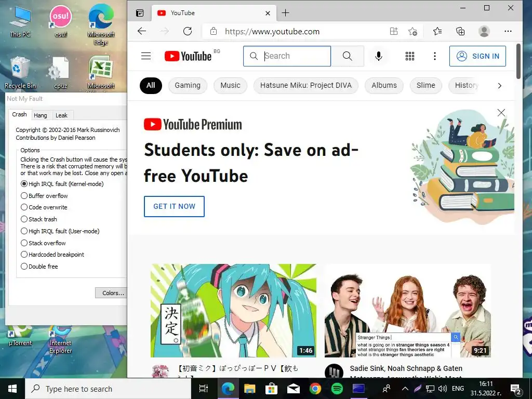
Task: Activate voice search microphone icon
Action: tap(379, 56)
